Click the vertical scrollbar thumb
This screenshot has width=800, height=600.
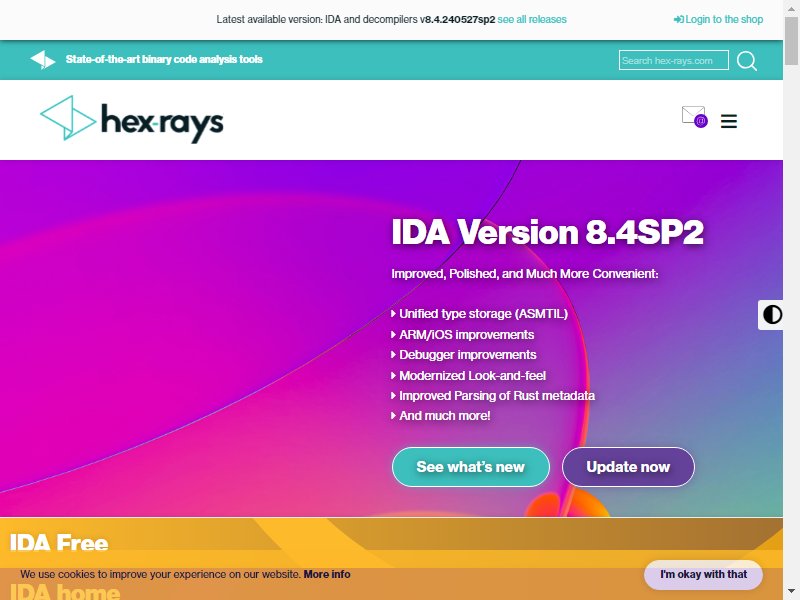click(791, 39)
